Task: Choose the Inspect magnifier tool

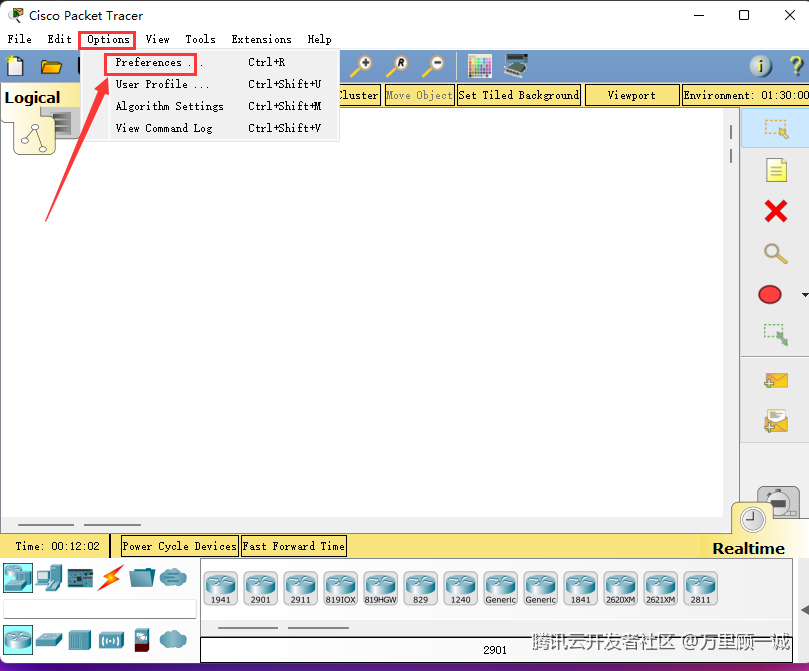Action: [x=775, y=253]
